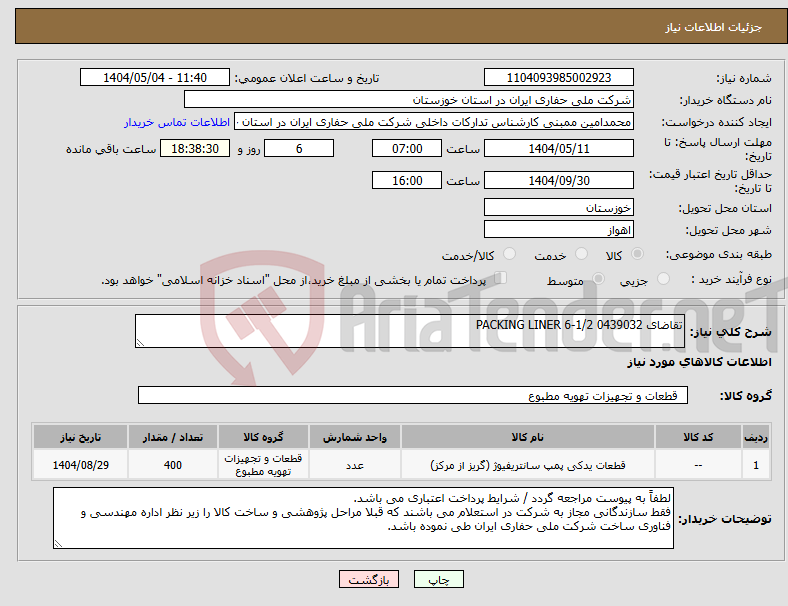Click the announcement date field 1404/05/04 - 11:40

(x=155, y=77)
